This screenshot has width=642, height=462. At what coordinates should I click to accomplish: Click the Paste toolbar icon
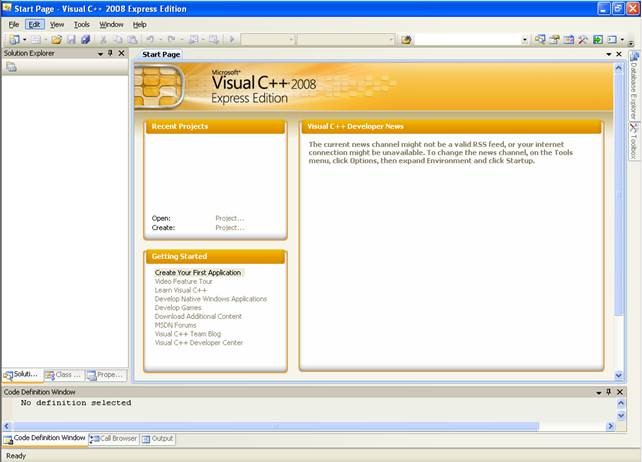pyautogui.click(x=132, y=40)
